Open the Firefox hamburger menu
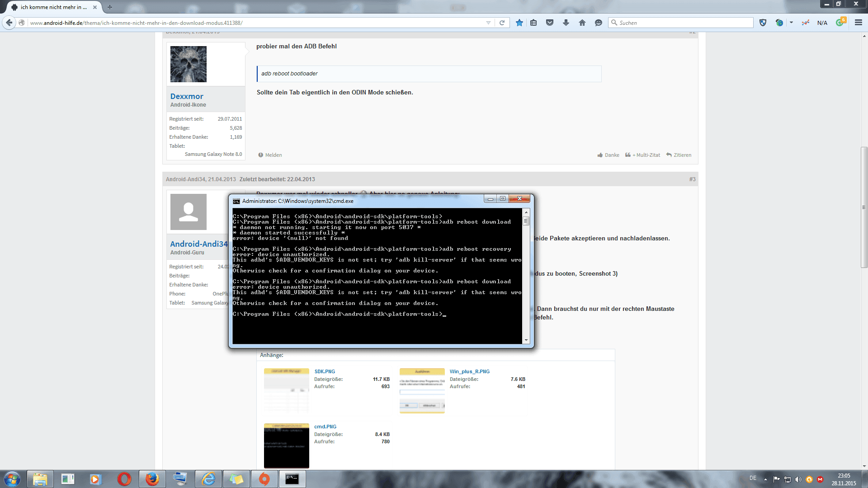The width and height of the screenshot is (868, 488). [859, 23]
